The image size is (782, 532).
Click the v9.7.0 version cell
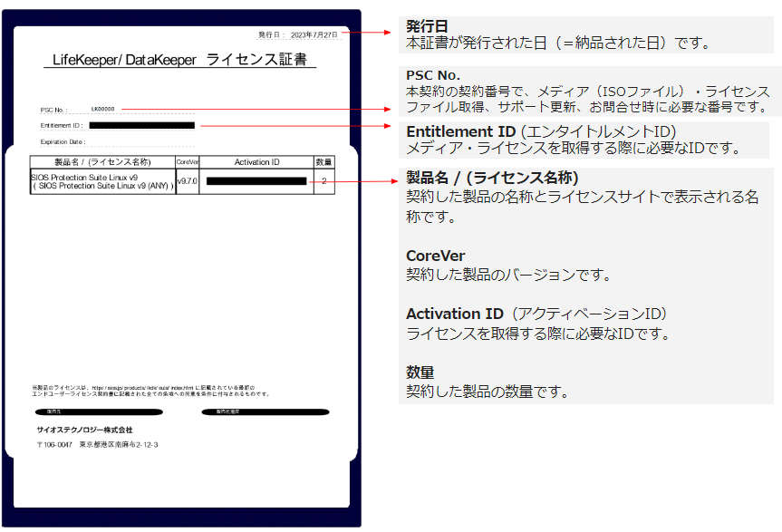(x=188, y=181)
